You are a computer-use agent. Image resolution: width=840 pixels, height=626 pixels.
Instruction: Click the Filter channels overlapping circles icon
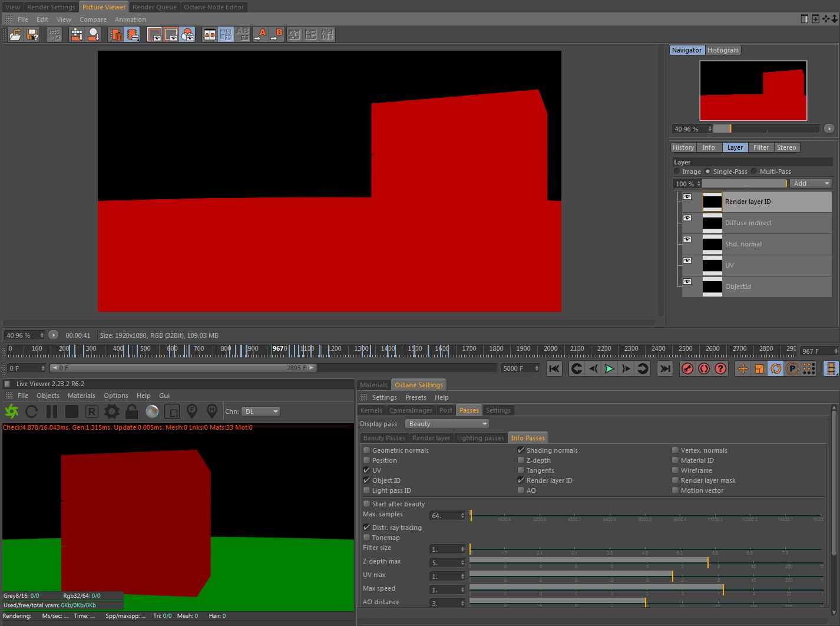(188, 35)
